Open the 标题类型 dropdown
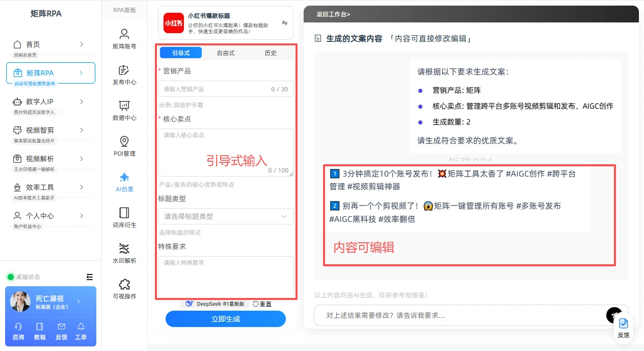Screen dimensions: 644x351 [226, 216]
